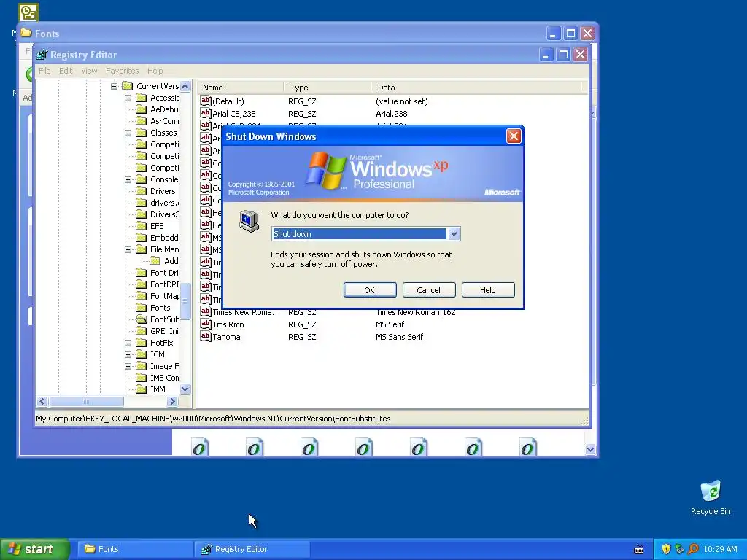Click the Tms Rmn value icon
Image resolution: width=747 pixels, height=560 pixels.
point(205,324)
